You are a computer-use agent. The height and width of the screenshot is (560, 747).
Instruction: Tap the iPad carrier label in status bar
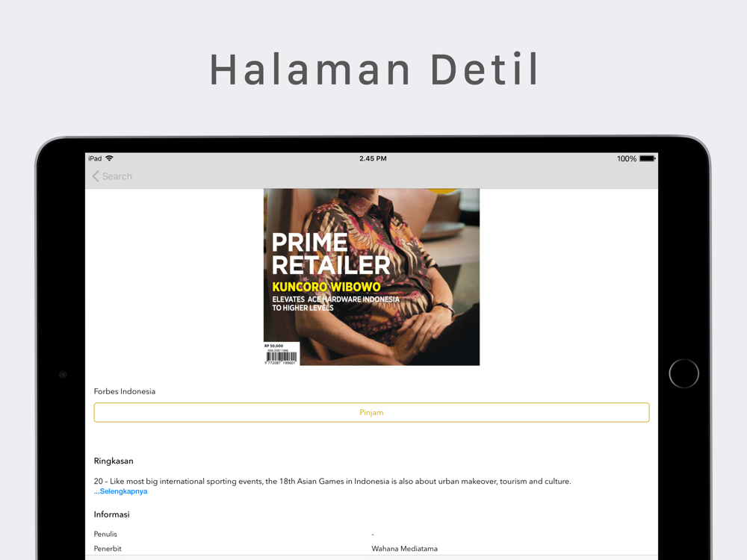click(x=95, y=158)
